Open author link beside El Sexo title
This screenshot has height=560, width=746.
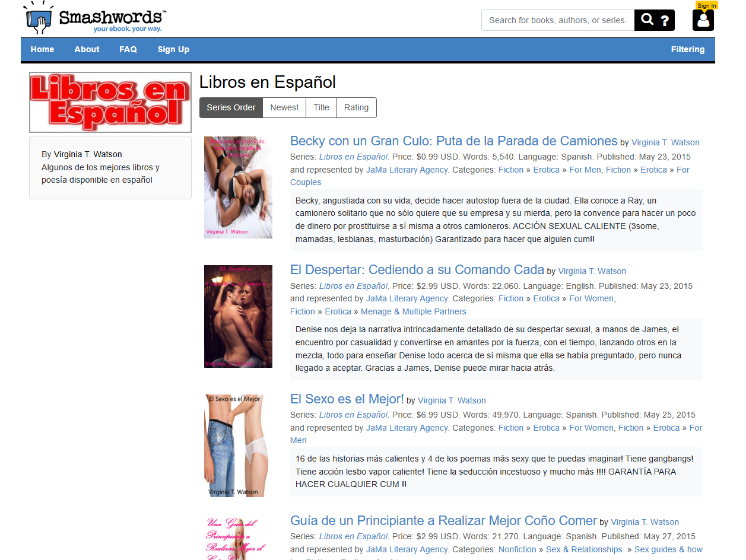click(452, 400)
